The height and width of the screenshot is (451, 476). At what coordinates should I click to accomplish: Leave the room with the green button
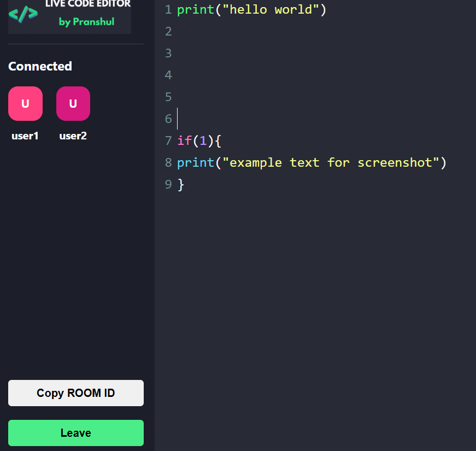pos(76,433)
